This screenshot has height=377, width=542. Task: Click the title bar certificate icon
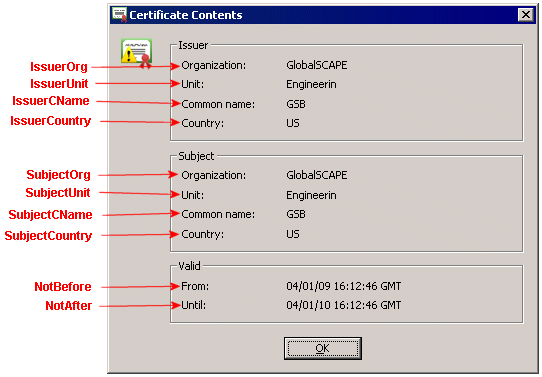(x=120, y=15)
